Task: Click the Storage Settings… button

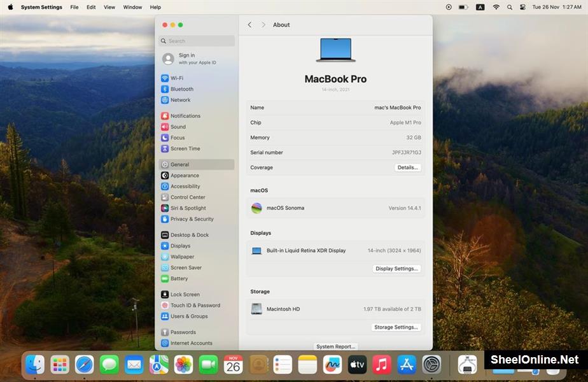Action: tap(396, 327)
